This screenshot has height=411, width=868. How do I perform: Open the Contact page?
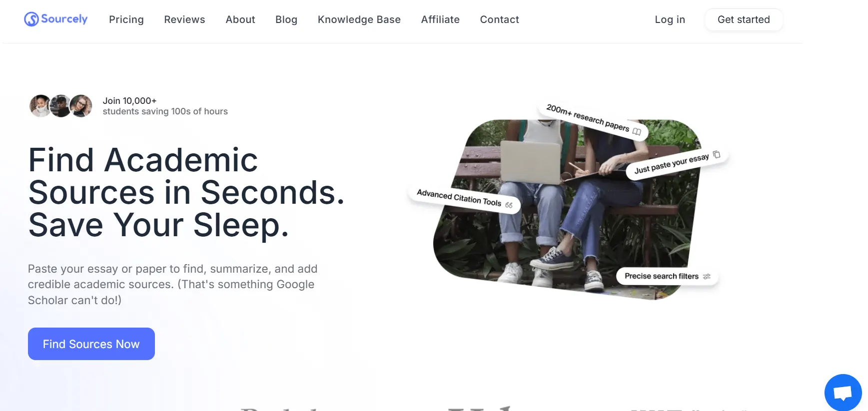[499, 19]
